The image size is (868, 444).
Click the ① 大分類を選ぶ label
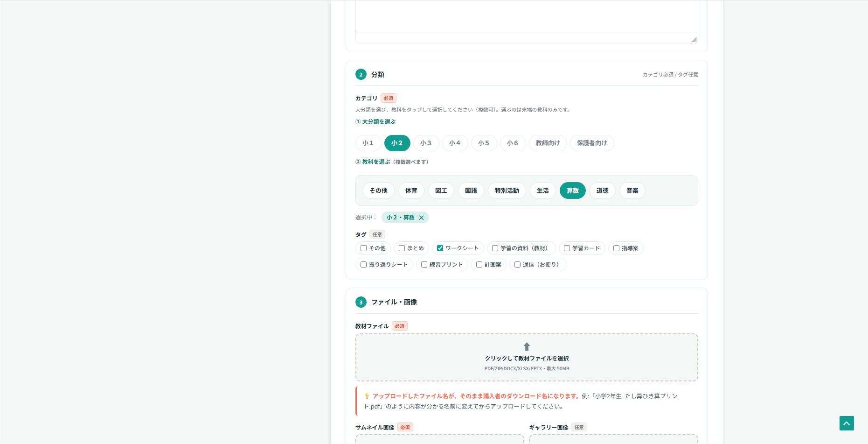[375, 122]
